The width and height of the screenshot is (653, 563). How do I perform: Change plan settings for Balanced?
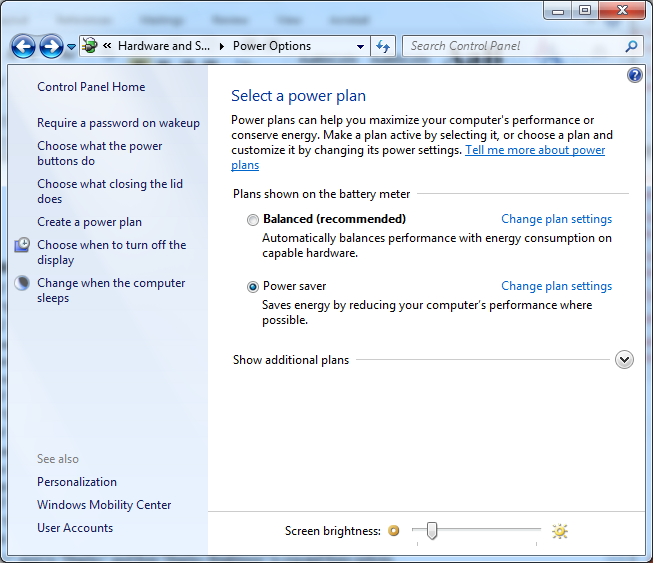click(556, 219)
